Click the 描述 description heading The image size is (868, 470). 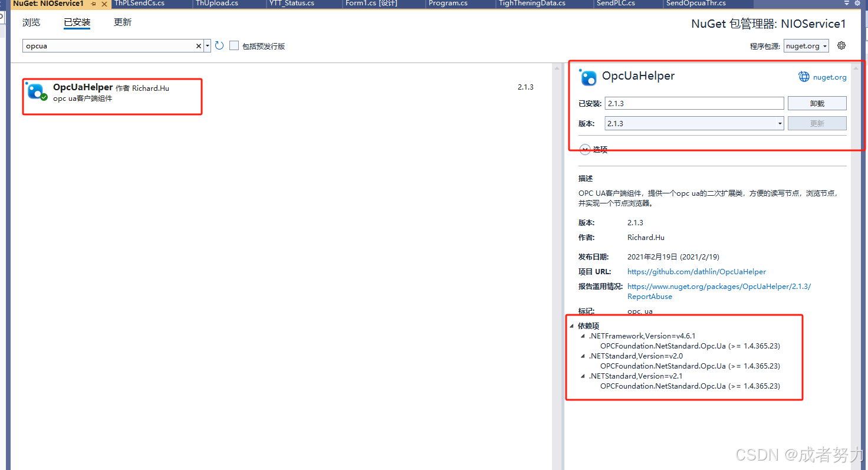(x=586, y=179)
